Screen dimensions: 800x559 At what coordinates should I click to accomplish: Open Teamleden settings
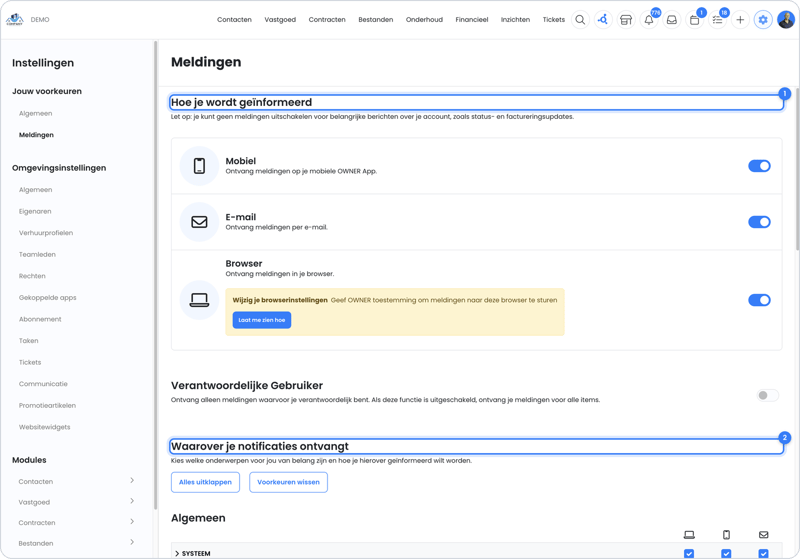(37, 254)
